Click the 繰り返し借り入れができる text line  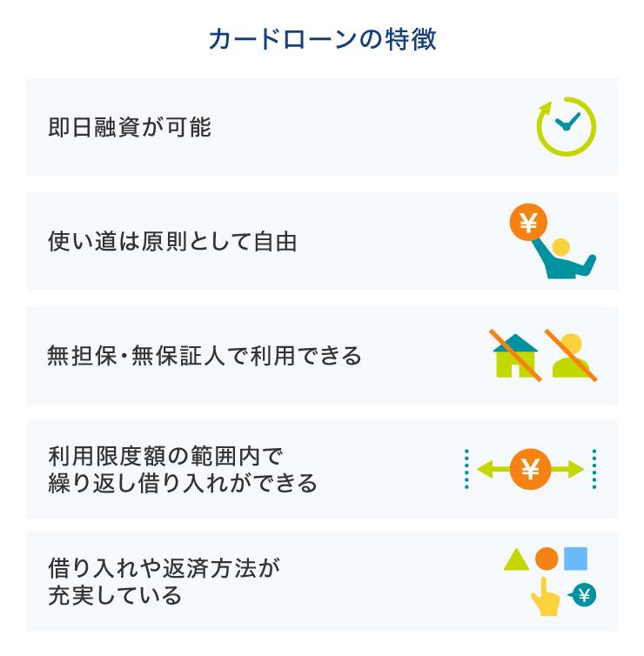[x=183, y=483]
